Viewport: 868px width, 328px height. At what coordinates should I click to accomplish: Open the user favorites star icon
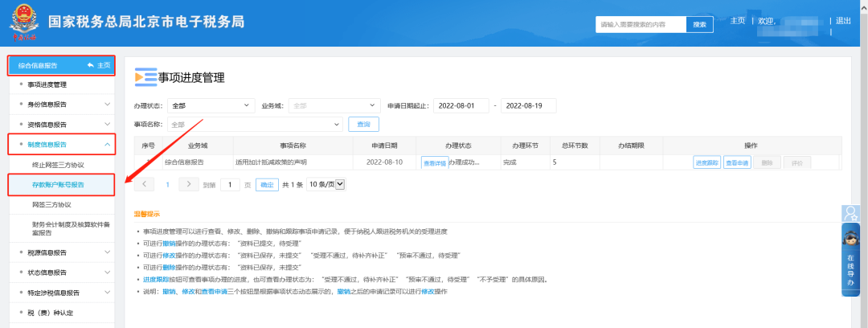850,212
